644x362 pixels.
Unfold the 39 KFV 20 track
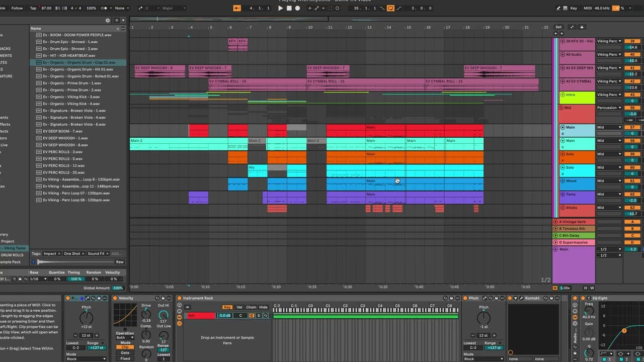(x=562, y=41)
